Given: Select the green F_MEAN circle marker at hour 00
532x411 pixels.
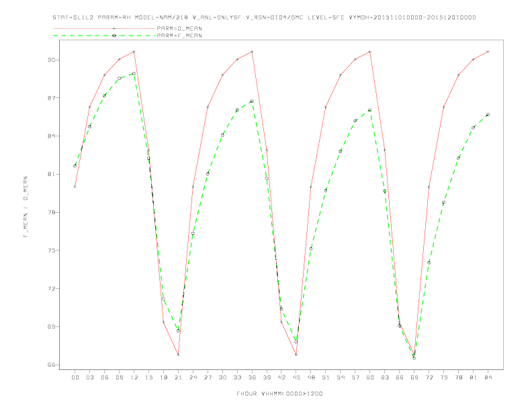Looking at the screenshot, I should pos(75,166).
